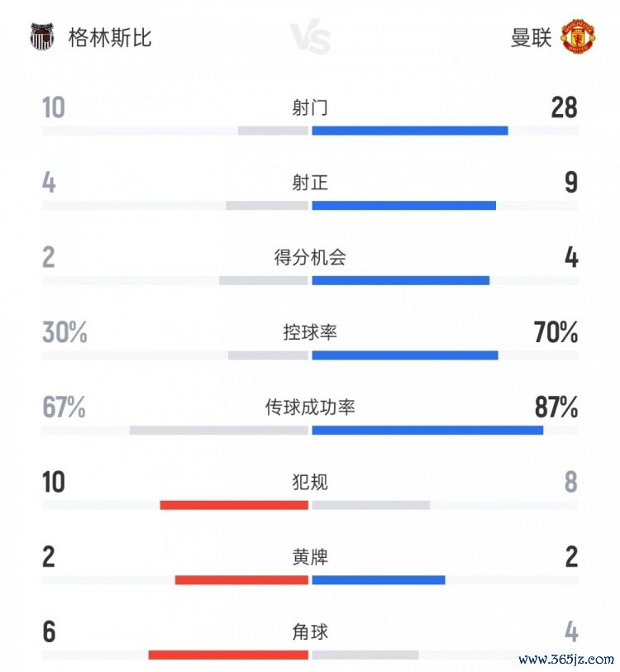Open the www.365jz.com watermark link
The height and width of the screenshot is (672, 620).
(x=565, y=659)
